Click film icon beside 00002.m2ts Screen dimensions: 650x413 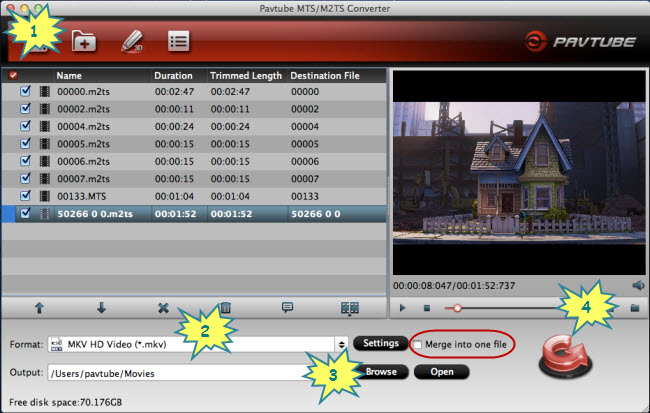45,109
